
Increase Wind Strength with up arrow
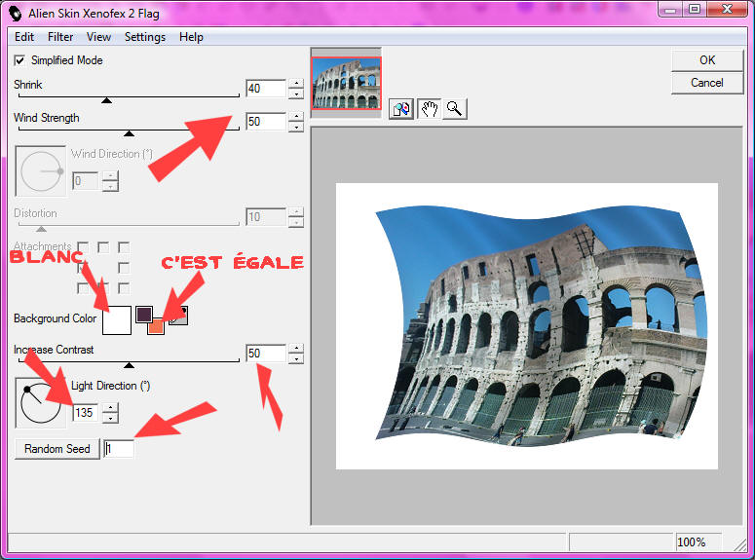tap(296, 117)
